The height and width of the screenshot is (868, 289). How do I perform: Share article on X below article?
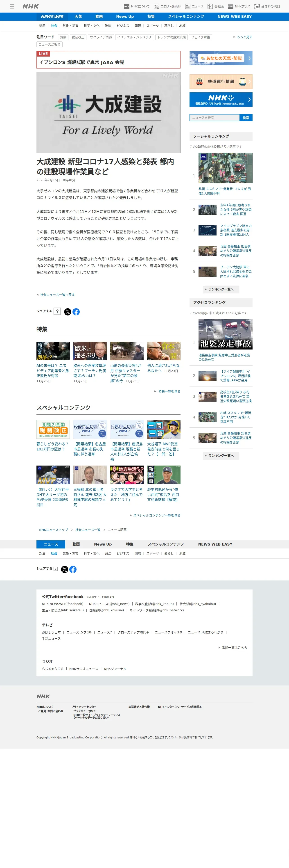[x=68, y=312]
